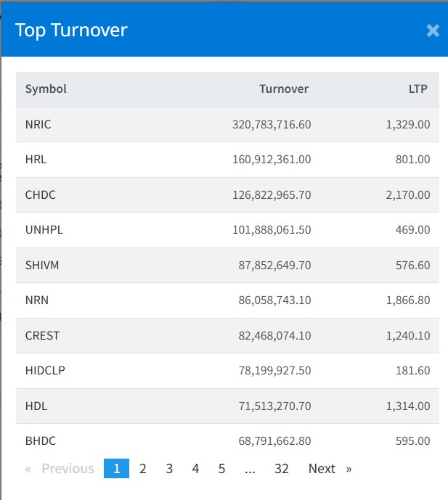448x500 pixels.
Task: Select the NRN symbol row
Action: 37,300
